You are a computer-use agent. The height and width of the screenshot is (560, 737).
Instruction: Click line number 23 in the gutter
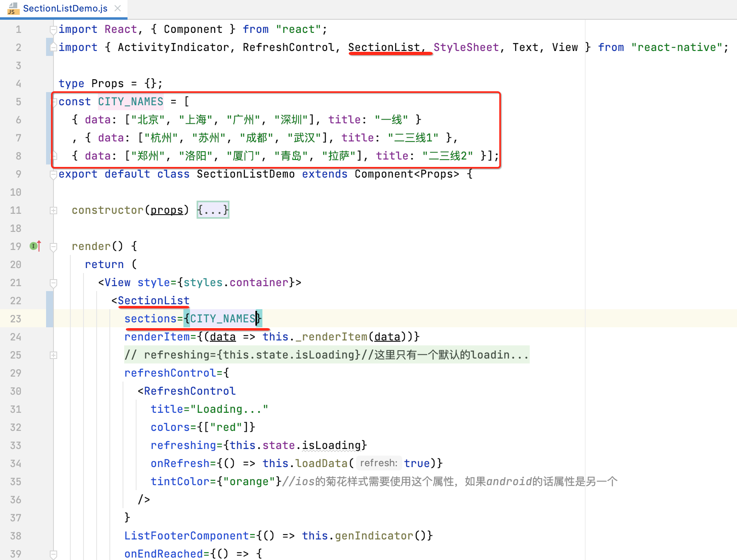[x=16, y=319]
